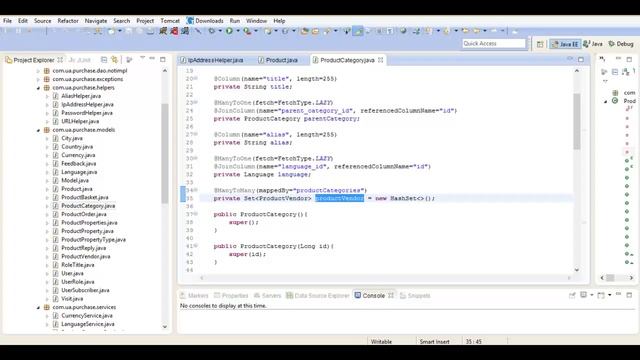Select ProductVendor.java in Project Explorer

pos(86,257)
